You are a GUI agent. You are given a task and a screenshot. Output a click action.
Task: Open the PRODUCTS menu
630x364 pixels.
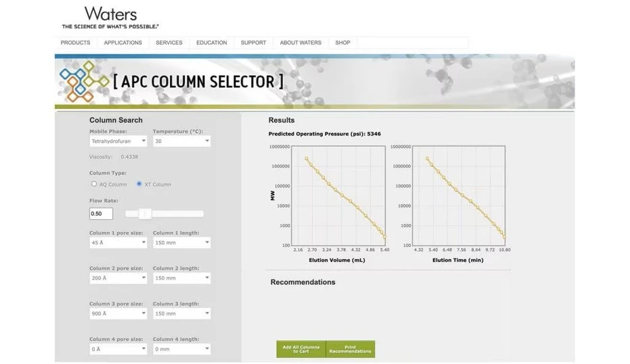pyautogui.click(x=75, y=43)
